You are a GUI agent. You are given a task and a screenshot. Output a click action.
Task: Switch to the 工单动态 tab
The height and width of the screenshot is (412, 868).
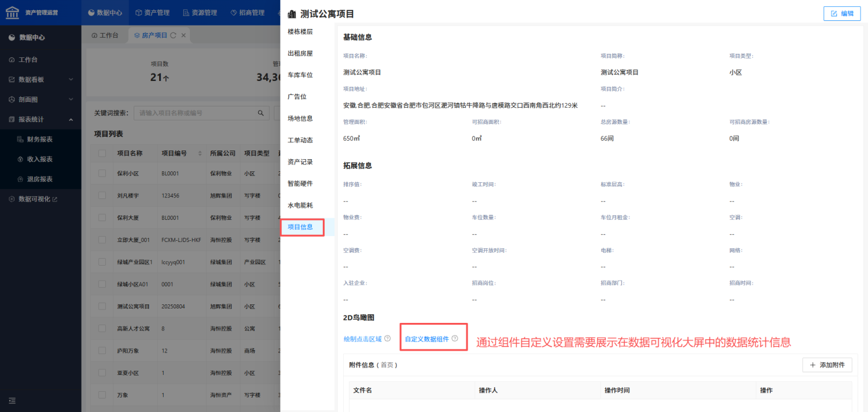[300, 140]
